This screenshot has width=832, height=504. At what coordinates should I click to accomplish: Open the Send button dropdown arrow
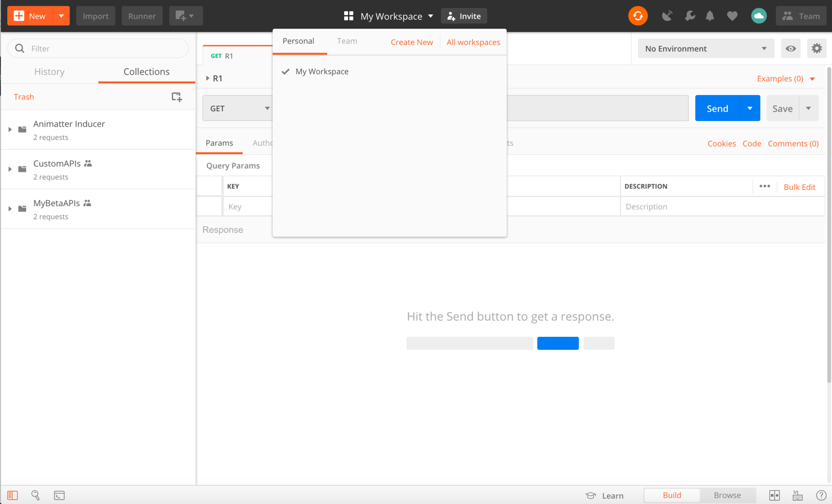coord(750,108)
